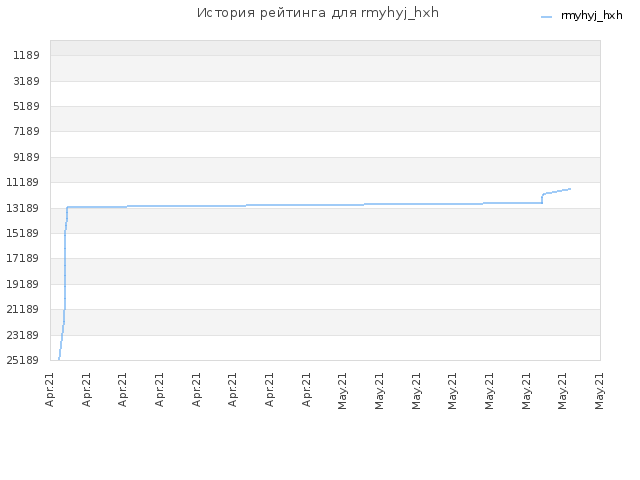Click the blue legend line swatch
The width and height of the screenshot is (640, 480).
click(x=546, y=17)
